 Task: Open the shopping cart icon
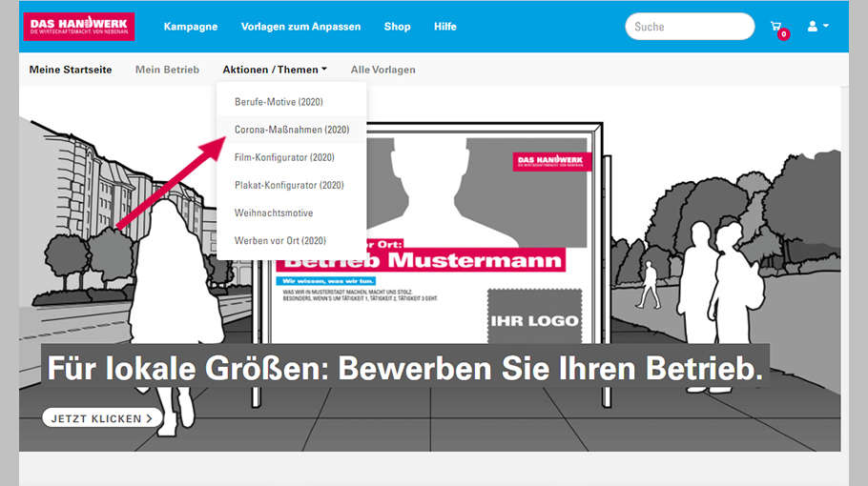[x=778, y=28]
